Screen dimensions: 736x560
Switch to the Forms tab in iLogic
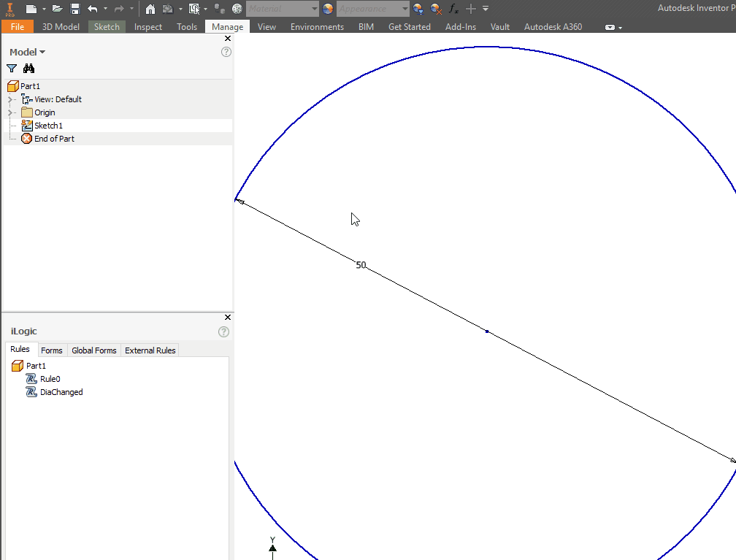click(x=52, y=350)
